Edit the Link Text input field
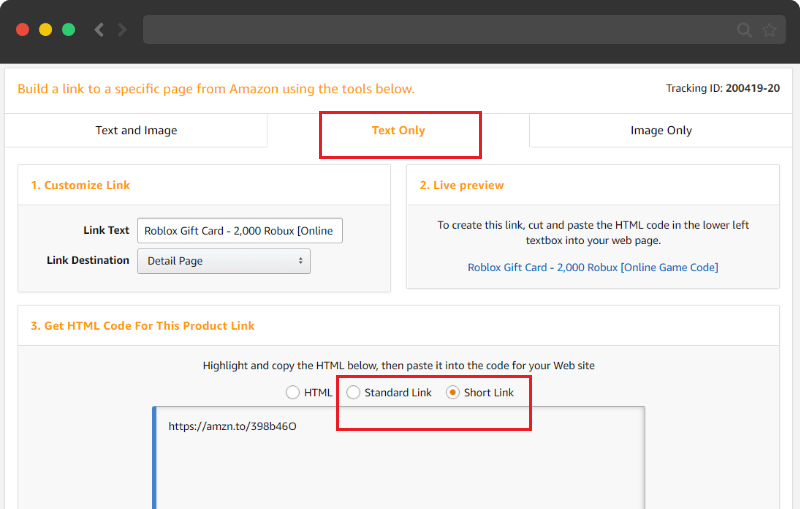This screenshot has height=509, width=800. 240,231
